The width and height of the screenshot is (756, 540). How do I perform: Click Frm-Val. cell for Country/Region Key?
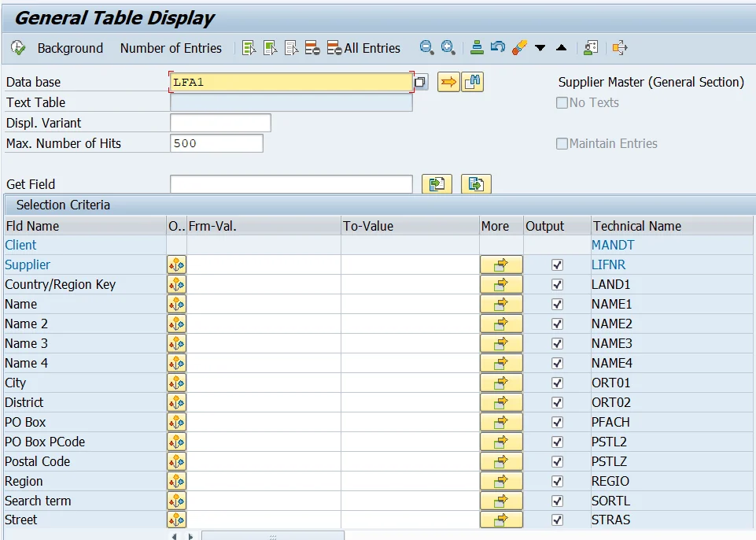(x=264, y=285)
